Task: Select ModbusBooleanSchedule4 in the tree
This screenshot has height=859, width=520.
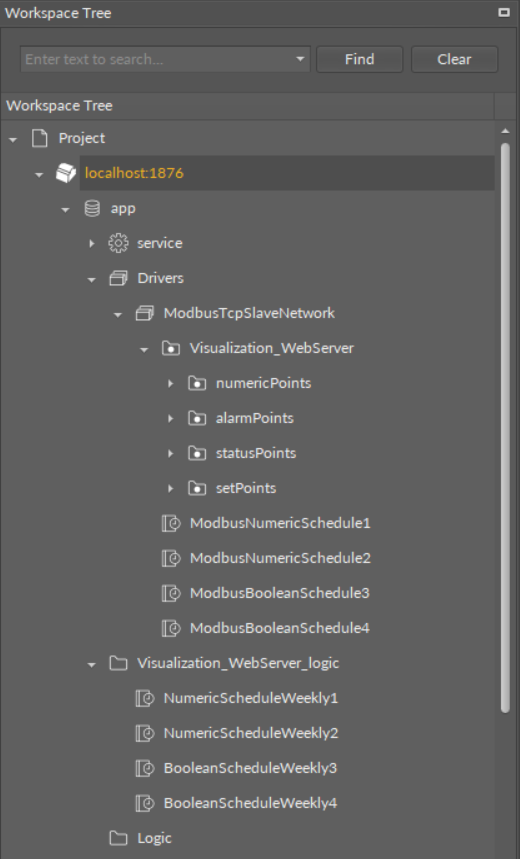Action: 279,628
